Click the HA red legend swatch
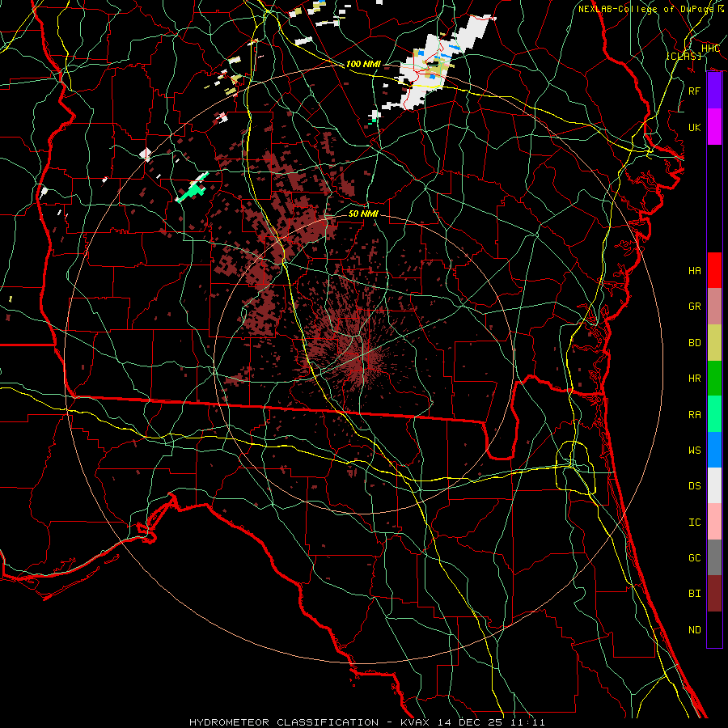 [x=714, y=270]
